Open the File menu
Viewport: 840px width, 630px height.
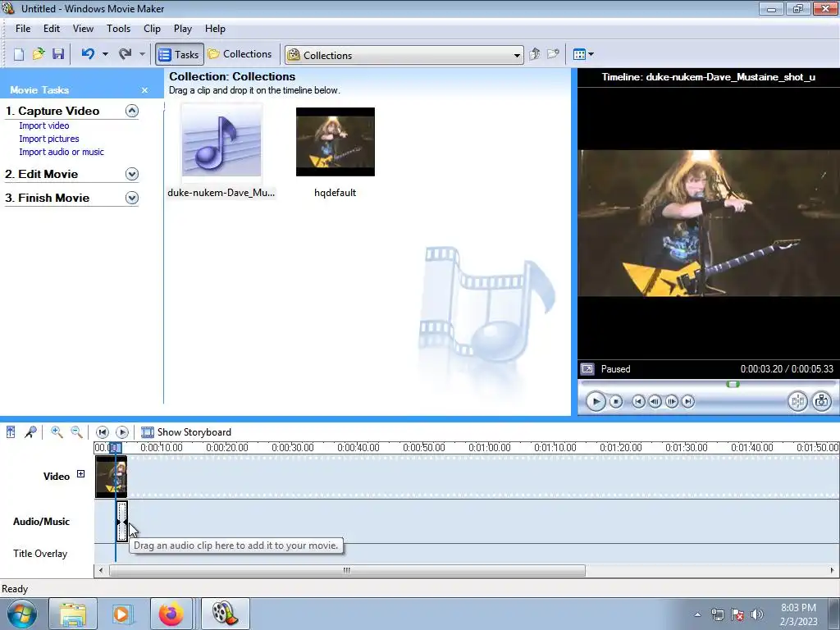coord(23,29)
